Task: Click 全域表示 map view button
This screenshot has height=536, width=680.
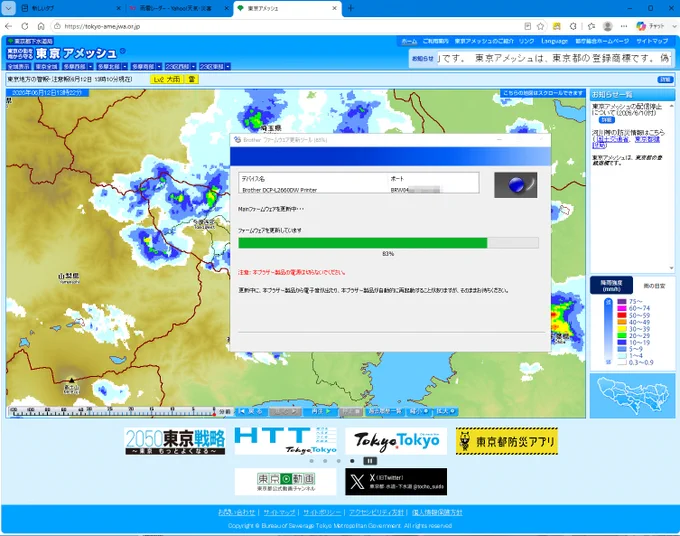Action: [19, 66]
